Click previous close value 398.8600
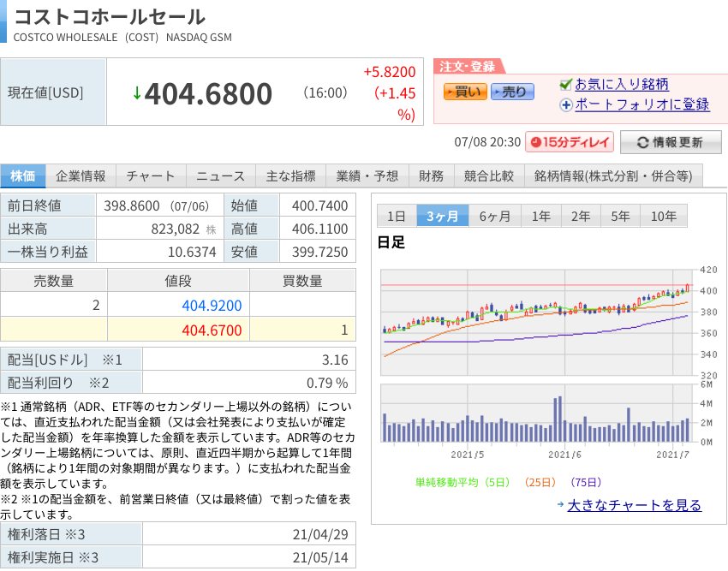This screenshot has width=728, height=571. (x=132, y=205)
